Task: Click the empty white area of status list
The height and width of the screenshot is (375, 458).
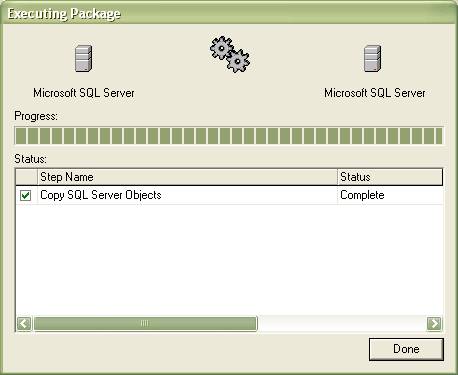Action: [229, 260]
